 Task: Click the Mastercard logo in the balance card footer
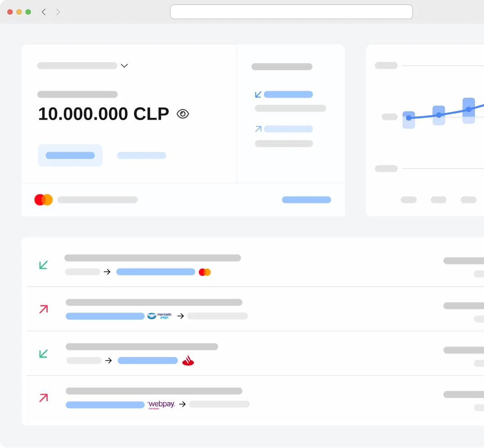[x=44, y=200]
